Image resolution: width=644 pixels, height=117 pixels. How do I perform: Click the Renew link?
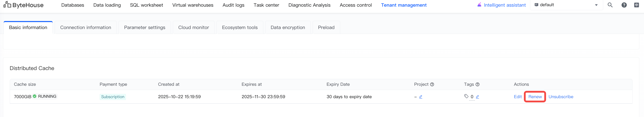pos(535,97)
